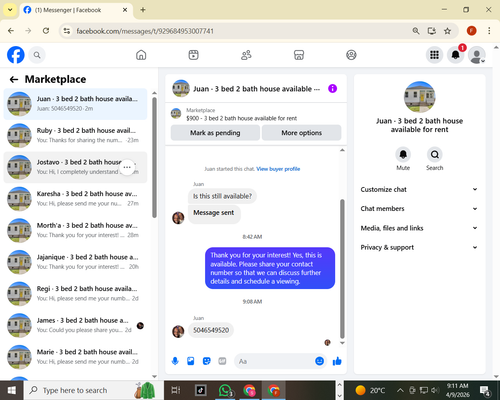Record a voice clip with microphone icon

175,361
